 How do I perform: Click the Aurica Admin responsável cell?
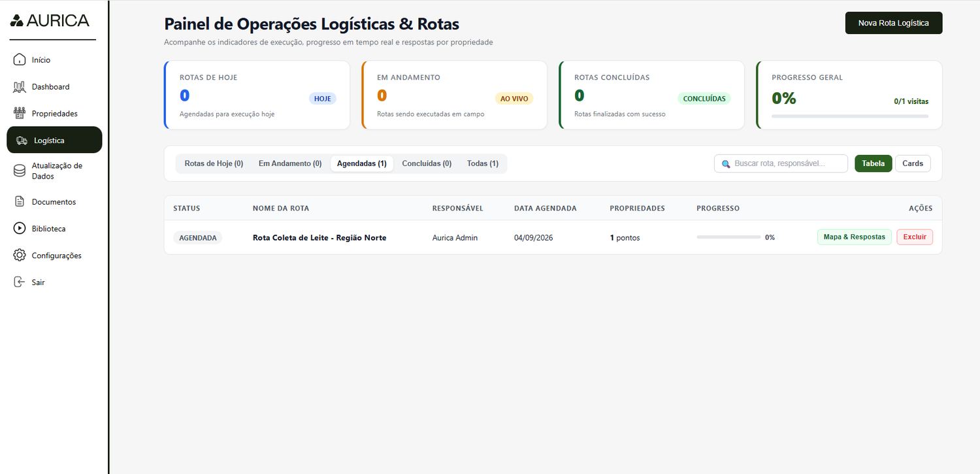[x=455, y=237]
